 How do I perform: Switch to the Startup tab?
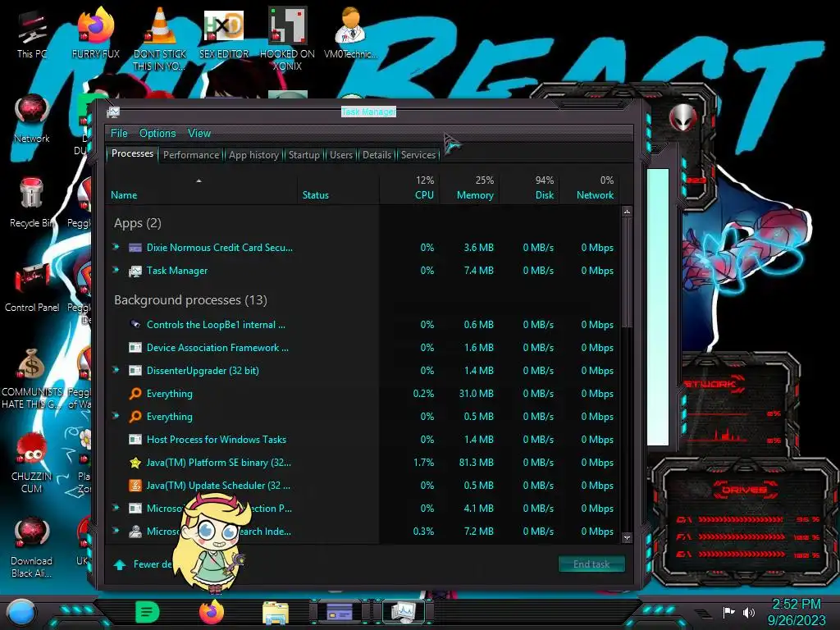click(x=304, y=155)
